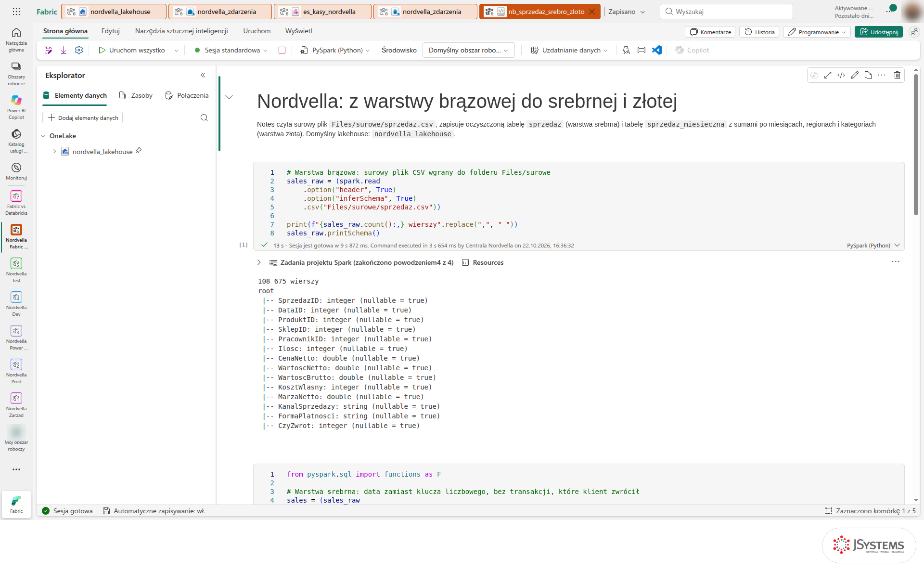This screenshot has width=924, height=571.
Task: Delete the cell with trash icon
Action: point(897,75)
